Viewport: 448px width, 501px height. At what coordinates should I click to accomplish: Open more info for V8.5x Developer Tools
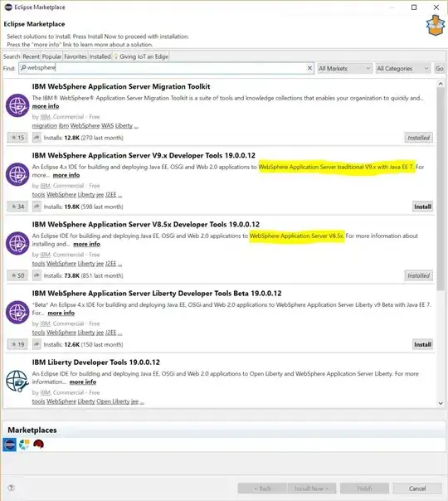point(86,244)
